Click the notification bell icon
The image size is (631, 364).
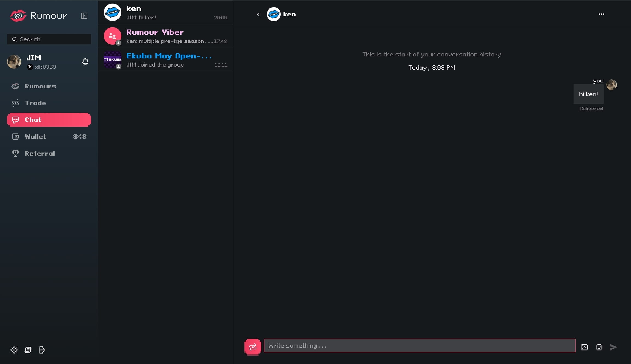85,62
